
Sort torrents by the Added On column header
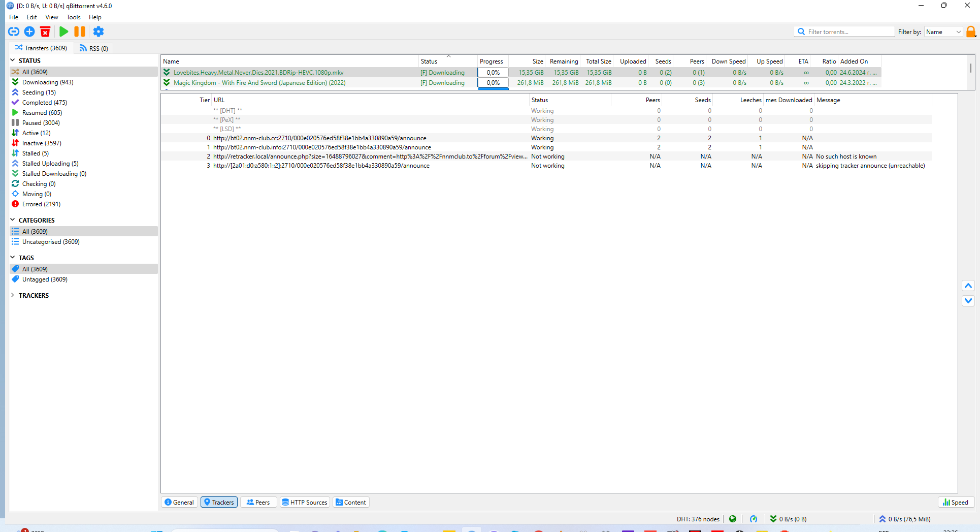click(x=860, y=61)
